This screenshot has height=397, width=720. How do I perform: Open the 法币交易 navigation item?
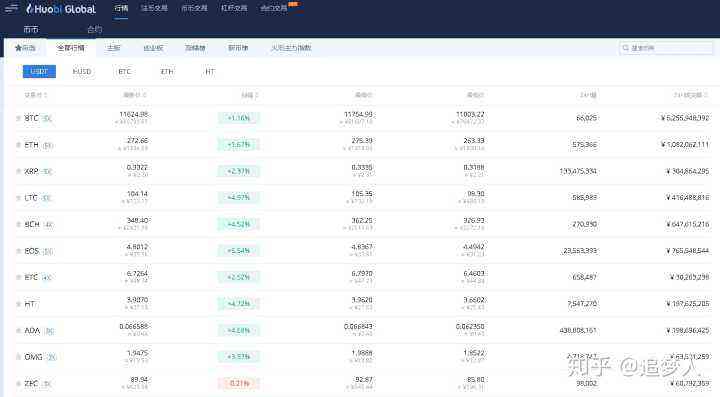click(154, 8)
